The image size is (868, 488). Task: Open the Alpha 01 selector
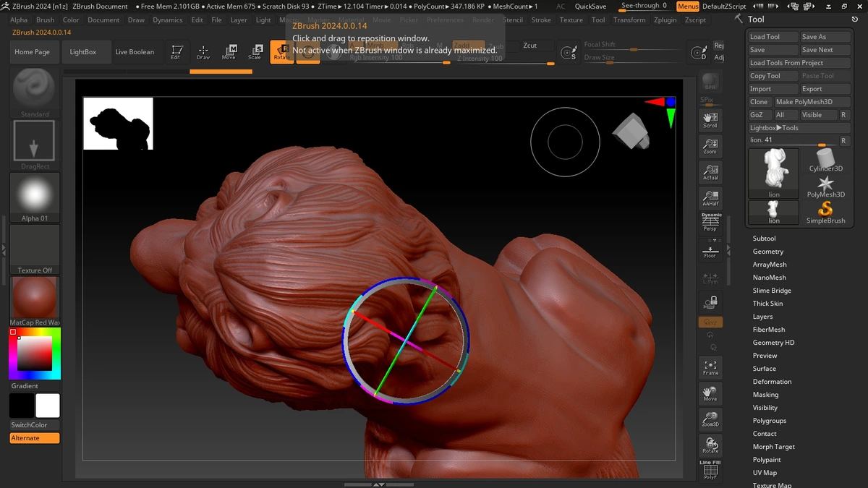coord(35,197)
